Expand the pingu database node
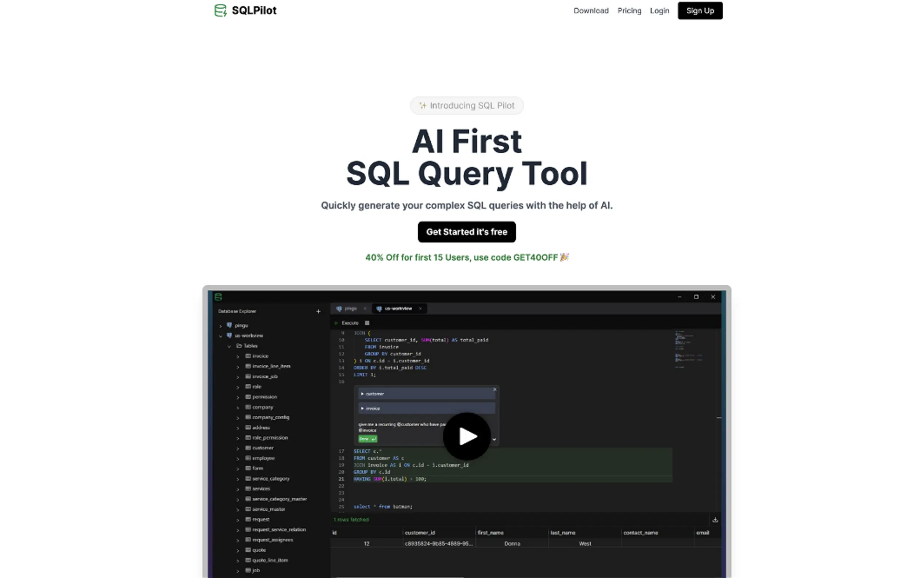This screenshot has width=924, height=578. 220,326
